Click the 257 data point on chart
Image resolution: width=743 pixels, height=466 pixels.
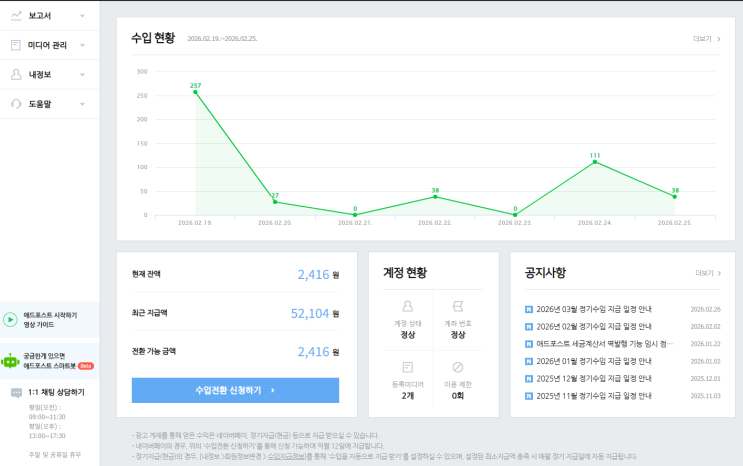click(x=196, y=92)
